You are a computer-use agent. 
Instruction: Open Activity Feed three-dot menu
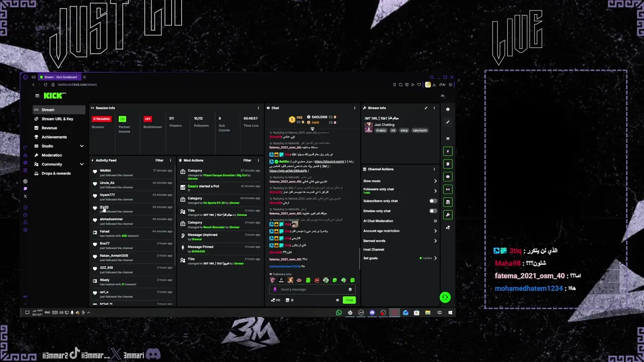pos(170,160)
